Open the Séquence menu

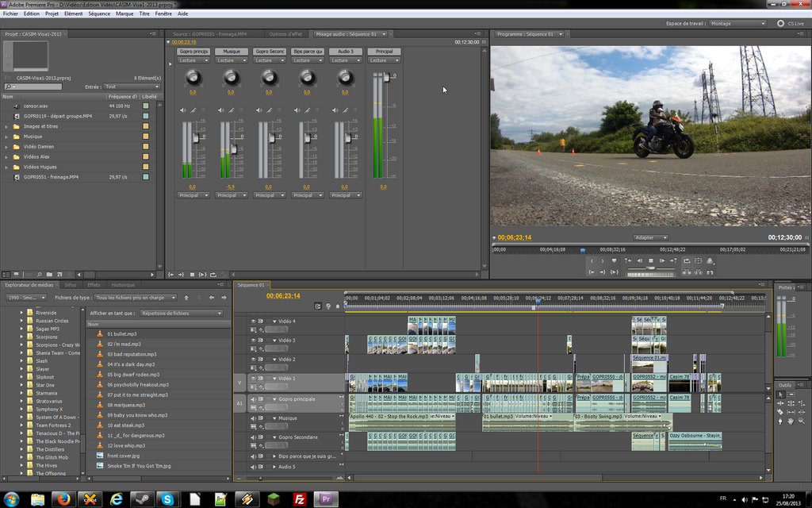(99, 13)
